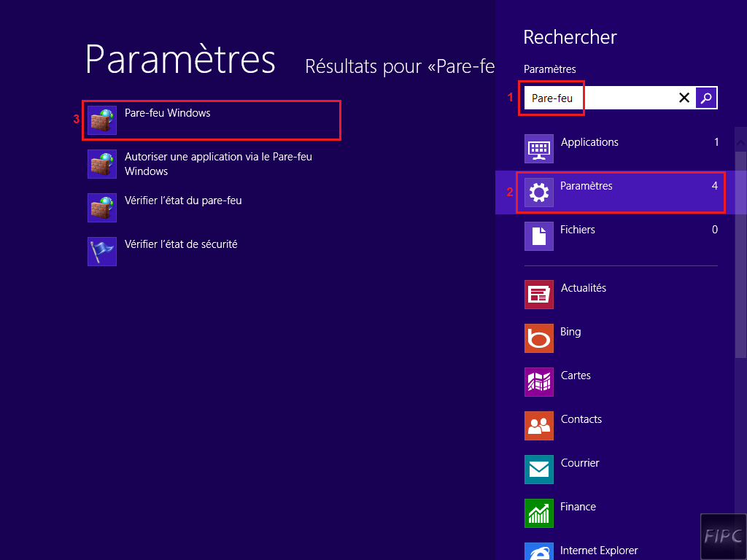Open Autoriser une application via le Pare-feu icon
The image size is (747, 560).
[x=102, y=164]
